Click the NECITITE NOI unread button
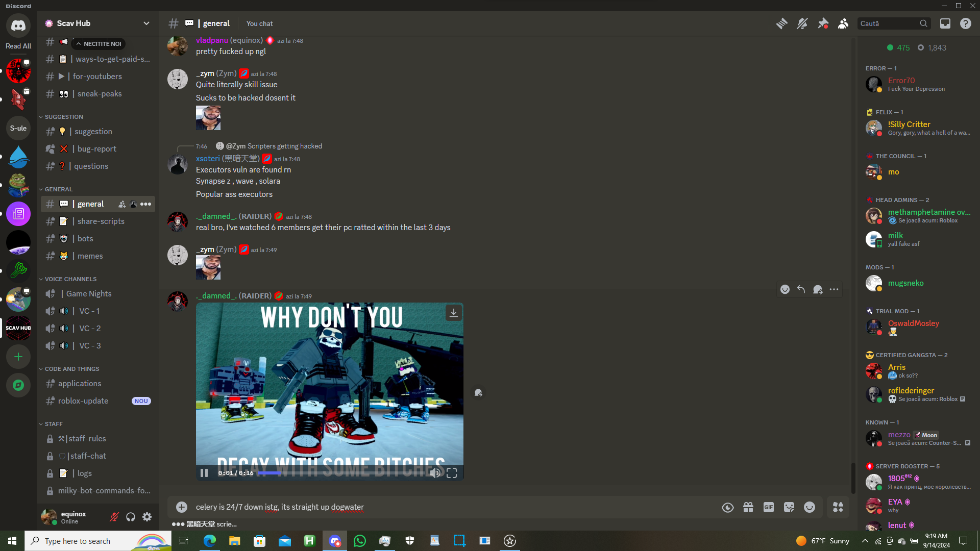Image resolution: width=980 pixels, height=551 pixels. (x=99, y=44)
